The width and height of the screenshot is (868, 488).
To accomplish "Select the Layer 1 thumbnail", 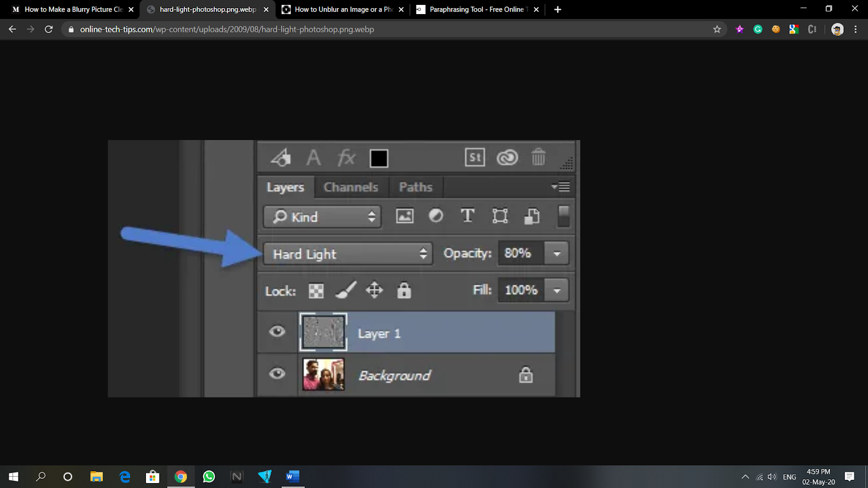I will 323,332.
